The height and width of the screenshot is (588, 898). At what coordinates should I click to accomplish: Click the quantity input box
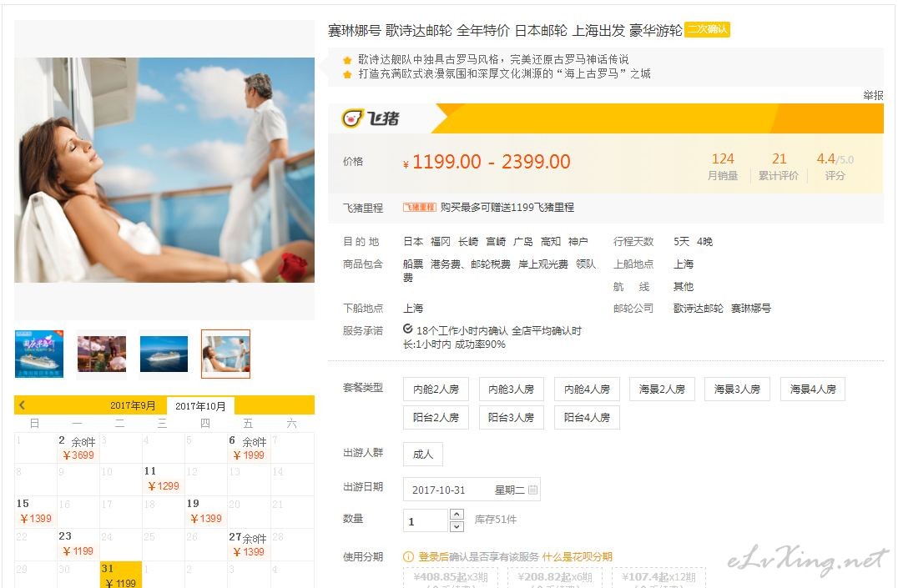pos(426,520)
